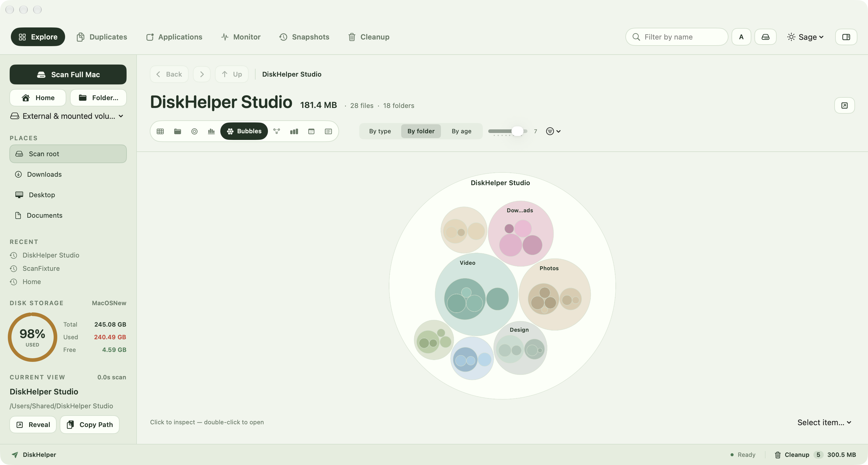Click the 4.59 GB free value
This screenshot has height=465, width=868.
114,350
